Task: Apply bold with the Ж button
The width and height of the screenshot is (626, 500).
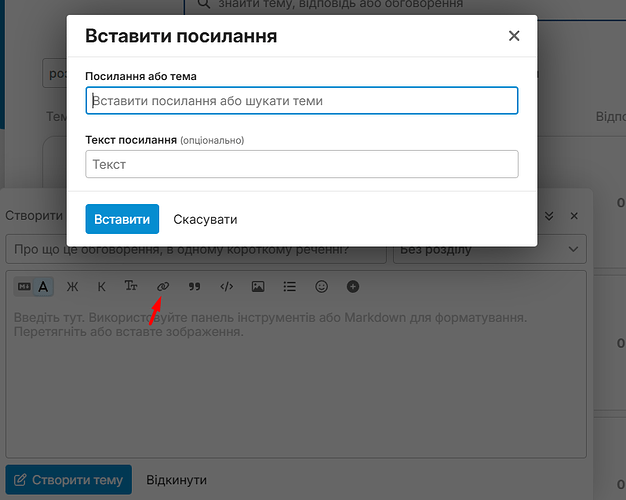Action: [x=72, y=286]
